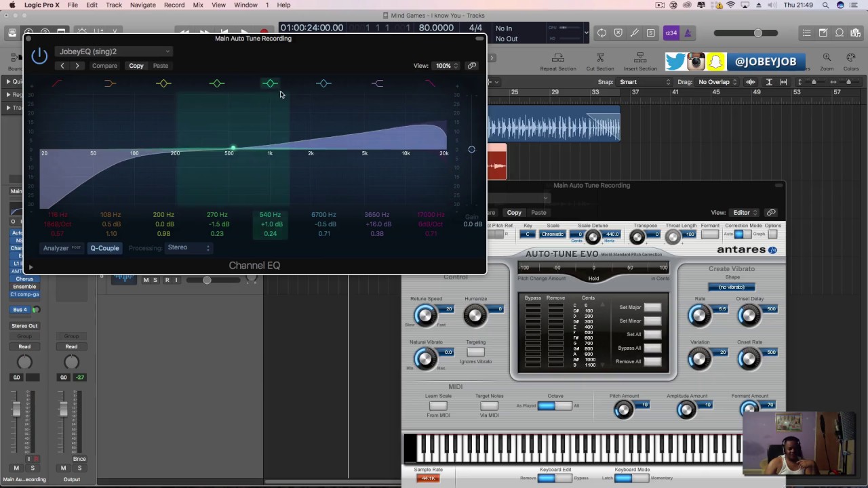Open the vibrato Shape (no vibrato) dropdown
This screenshot has width=868, height=488.
(732, 287)
